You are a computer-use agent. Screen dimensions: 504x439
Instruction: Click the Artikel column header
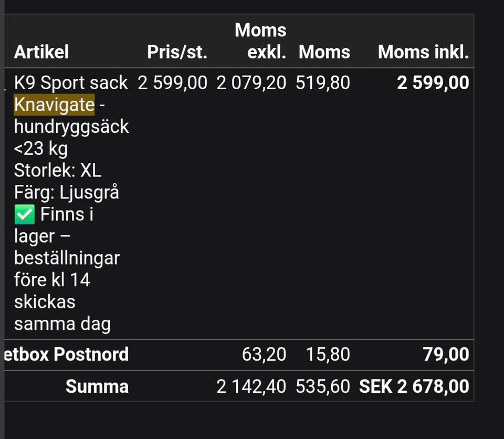(x=41, y=52)
